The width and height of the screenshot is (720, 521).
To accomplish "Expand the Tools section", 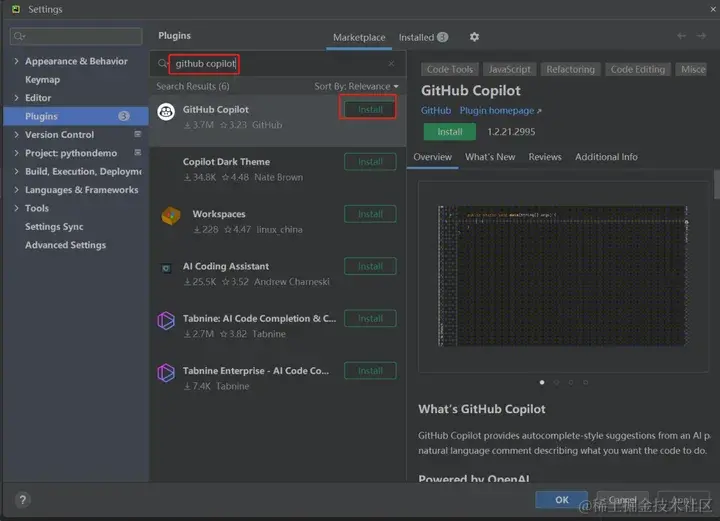I will click(16, 208).
